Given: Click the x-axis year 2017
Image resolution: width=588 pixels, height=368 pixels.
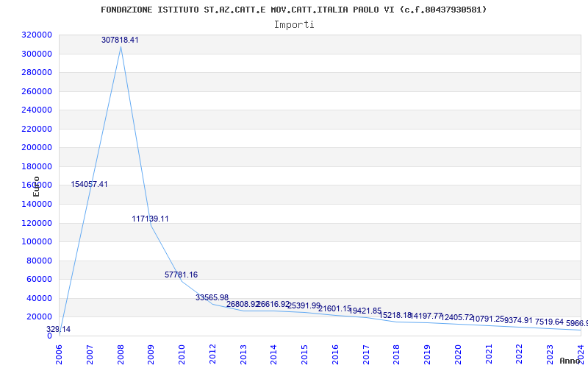Looking at the screenshot, I should tap(366, 354).
